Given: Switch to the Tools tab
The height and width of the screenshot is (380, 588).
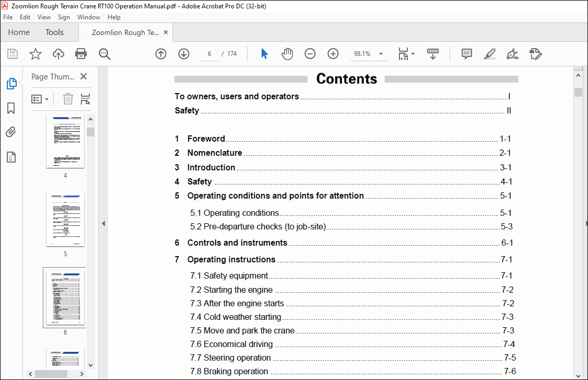Looking at the screenshot, I should (54, 32).
